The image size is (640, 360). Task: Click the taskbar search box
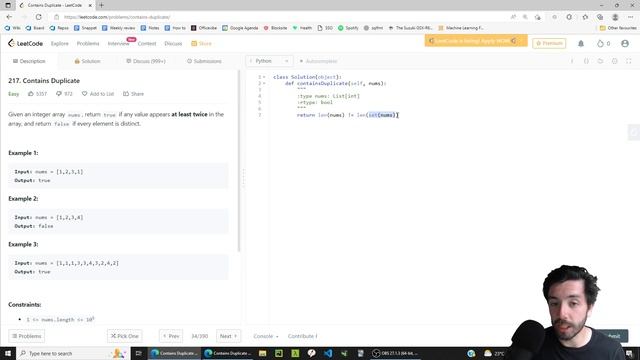point(73,353)
